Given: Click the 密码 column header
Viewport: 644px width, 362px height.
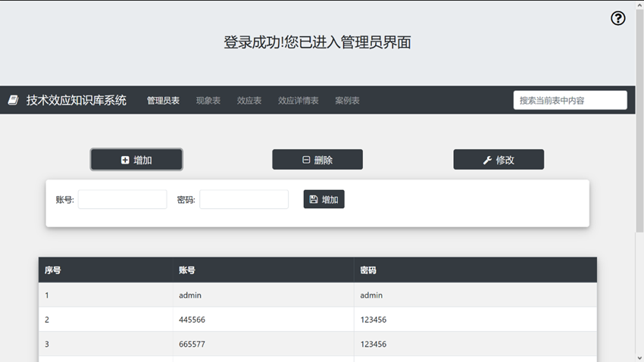Looking at the screenshot, I should [x=476, y=270].
